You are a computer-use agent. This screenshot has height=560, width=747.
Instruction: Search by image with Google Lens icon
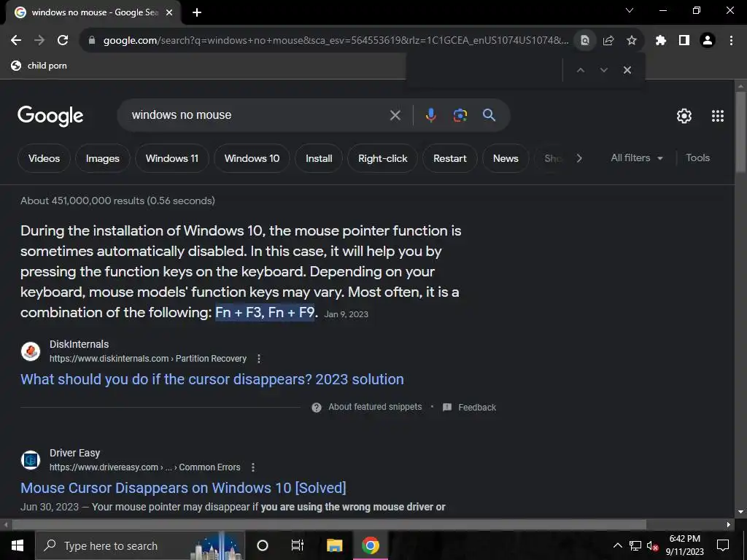[x=460, y=115]
